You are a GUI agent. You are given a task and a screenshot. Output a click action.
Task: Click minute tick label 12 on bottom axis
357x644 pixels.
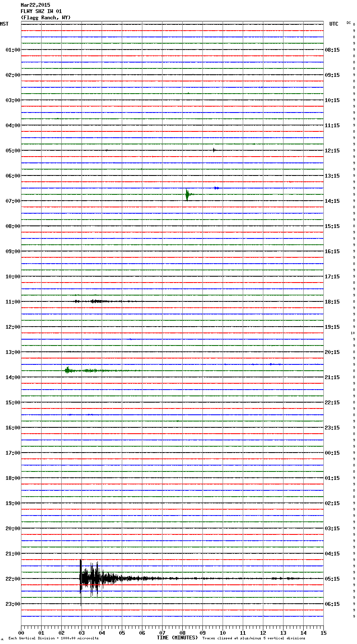click(x=263, y=633)
